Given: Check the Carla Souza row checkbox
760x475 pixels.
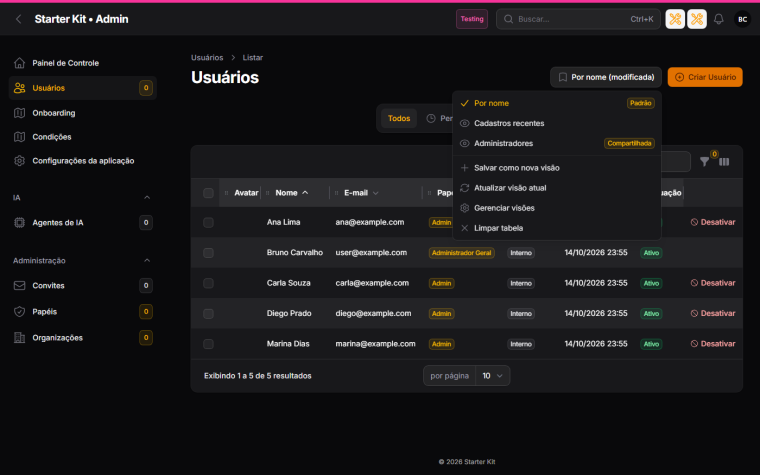Looking at the screenshot, I should coord(208,283).
